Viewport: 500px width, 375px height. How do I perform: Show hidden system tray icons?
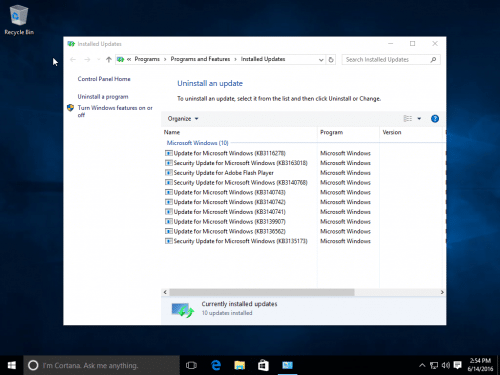422,365
